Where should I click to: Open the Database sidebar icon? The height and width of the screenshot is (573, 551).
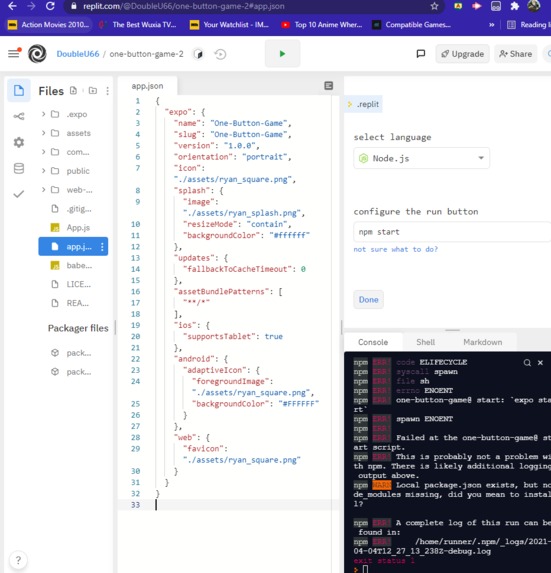pos(19,168)
